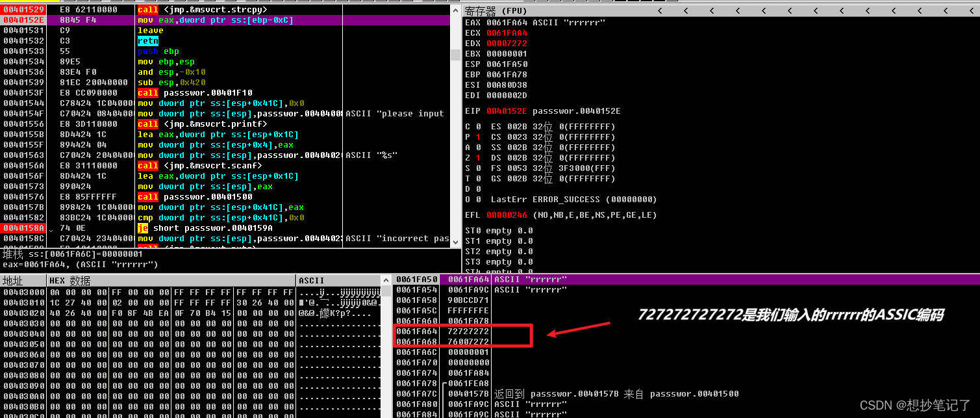
Task: Click the ASCII "please input comment
Action: [395, 114]
